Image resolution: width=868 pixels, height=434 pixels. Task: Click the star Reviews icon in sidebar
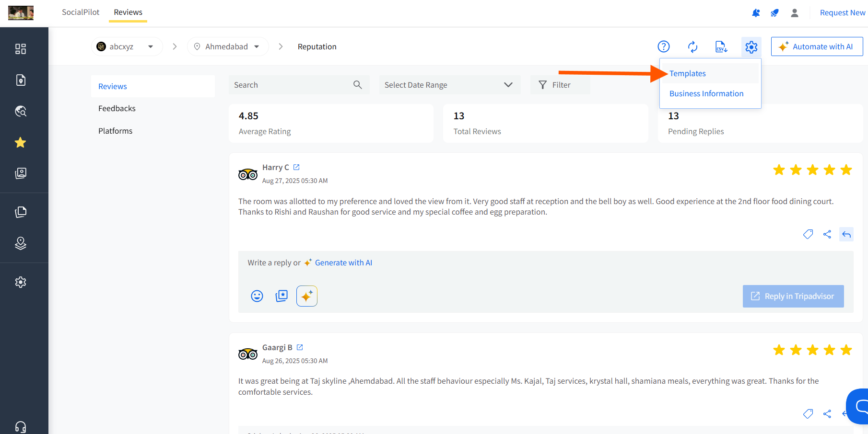pos(21,142)
